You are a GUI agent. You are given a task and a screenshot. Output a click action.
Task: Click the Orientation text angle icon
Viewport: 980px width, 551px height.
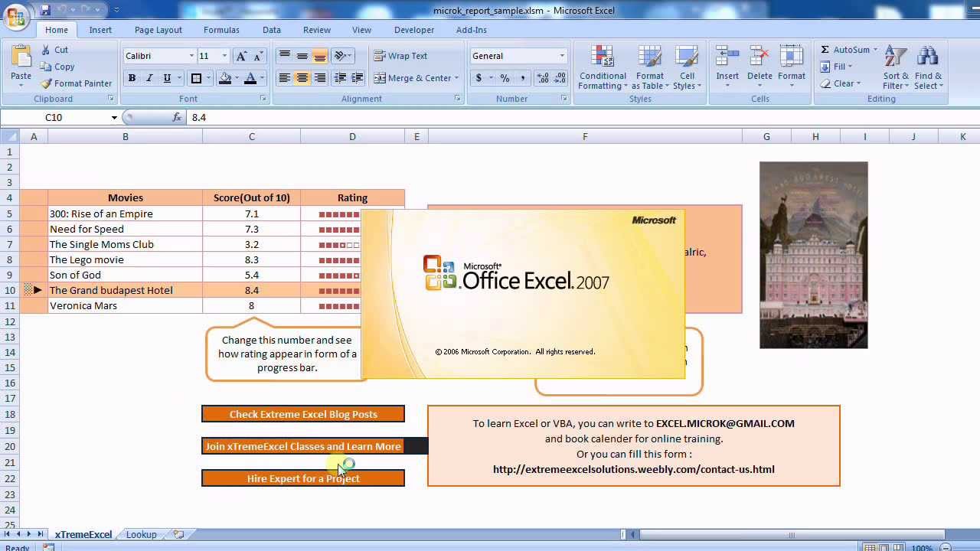click(340, 56)
